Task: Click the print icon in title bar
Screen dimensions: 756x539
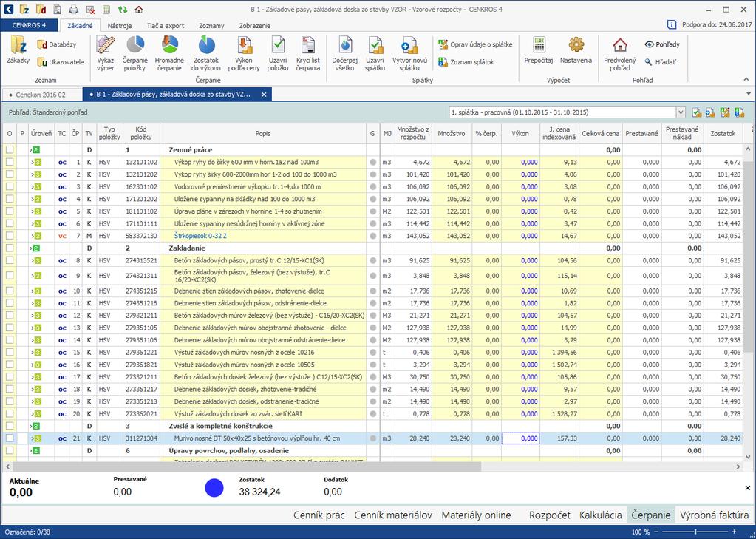Action: click(73, 9)
